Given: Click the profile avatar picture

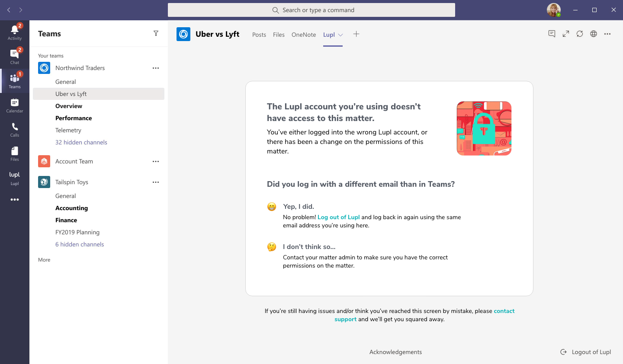Looking at the screenshot, I should click(x=553, y=10).
